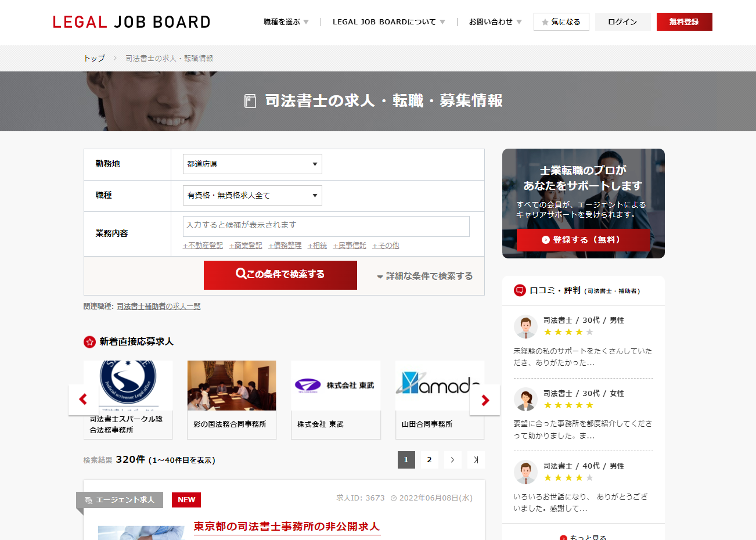Click star rating of 40代 男性 review
Screen dimensions: 756x540
tap(568, 478)
